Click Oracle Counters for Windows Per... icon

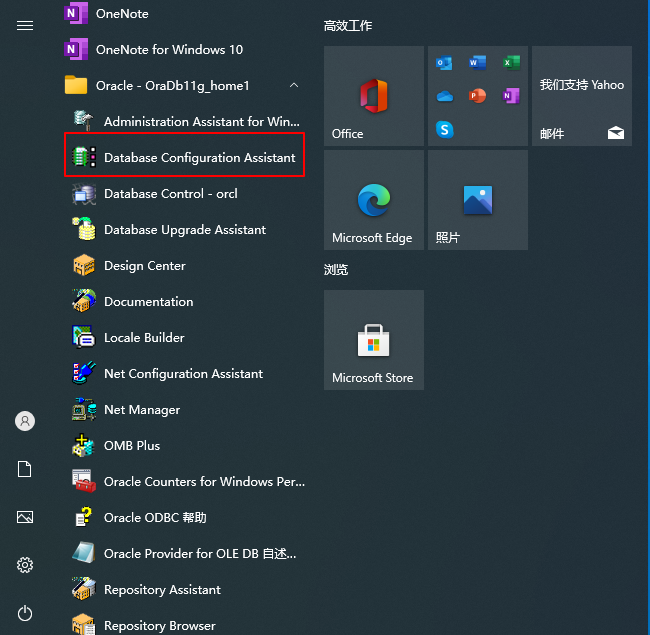(84, 481)
